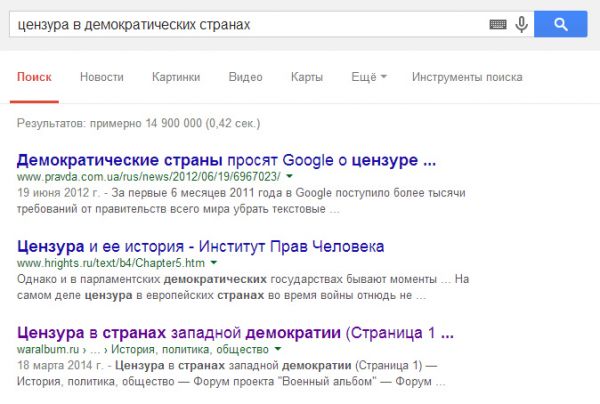Open result Цензура и ее история
Image resolution: width=600 pixels, height=404 pixels.
(x=201, y=246)
